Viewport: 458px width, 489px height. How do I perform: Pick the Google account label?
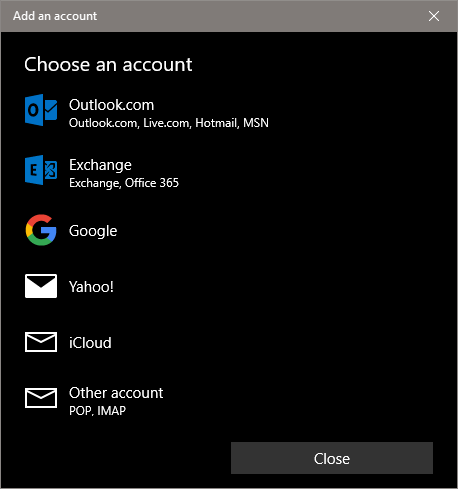pyautogui.click(x=93, y=231)
